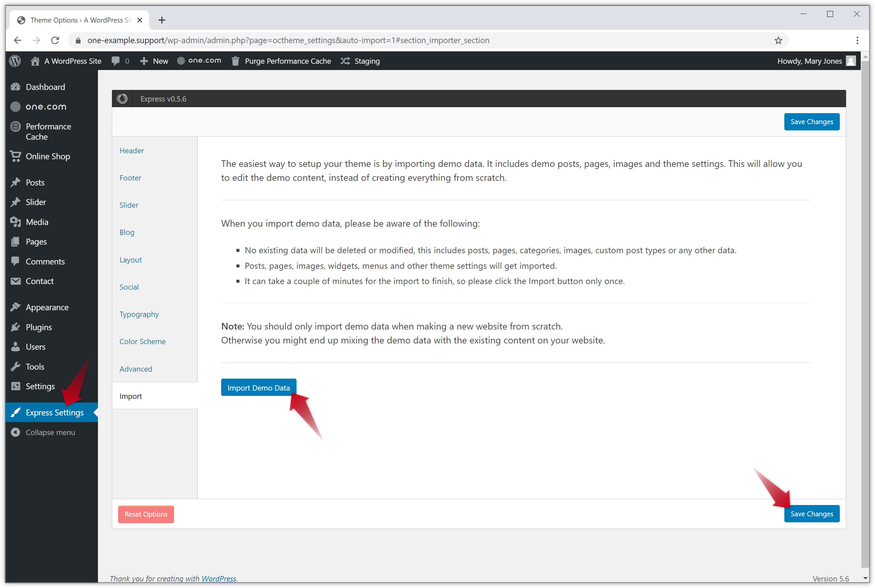The width and height of the screenshot is (875, 588).
Task: Click the Reset Options button
Action: (145, 514)
